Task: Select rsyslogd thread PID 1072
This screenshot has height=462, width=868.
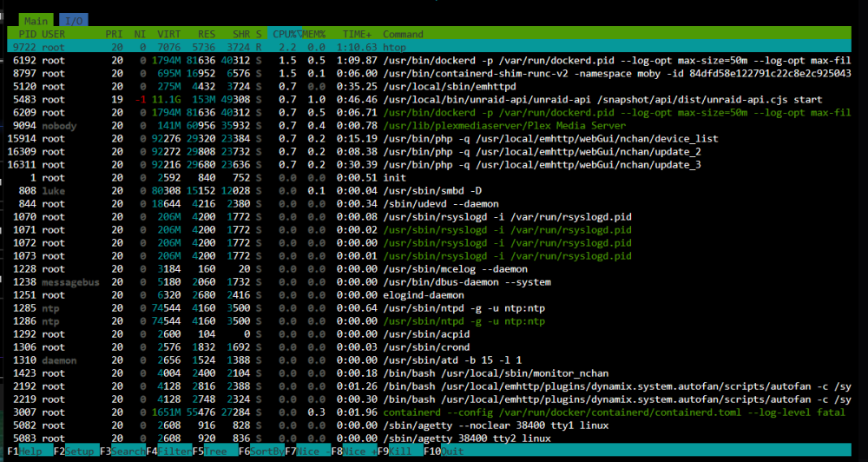Action: (429, 243)
